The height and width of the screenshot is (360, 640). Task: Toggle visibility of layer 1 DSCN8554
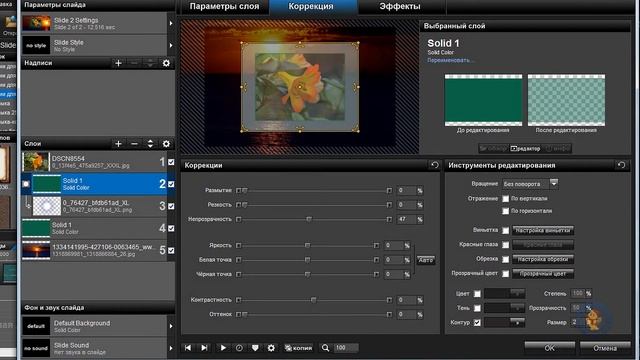tap(171, 162)
